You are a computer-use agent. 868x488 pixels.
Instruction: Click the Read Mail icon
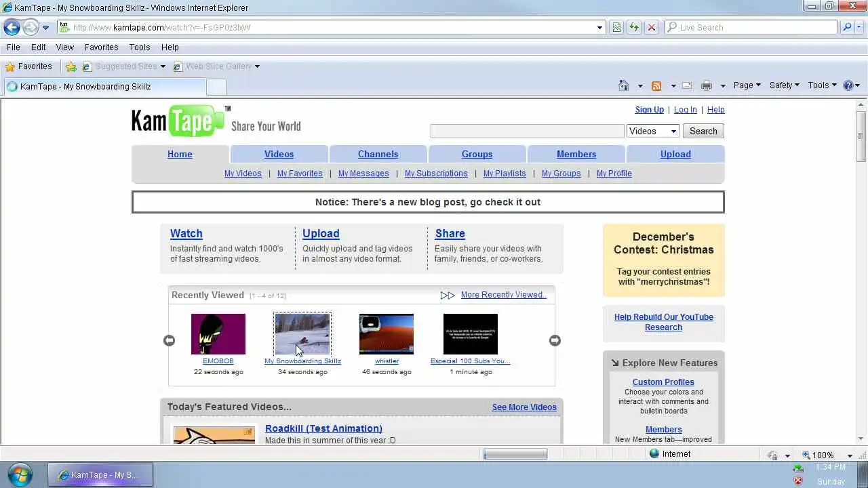[687, 85]
